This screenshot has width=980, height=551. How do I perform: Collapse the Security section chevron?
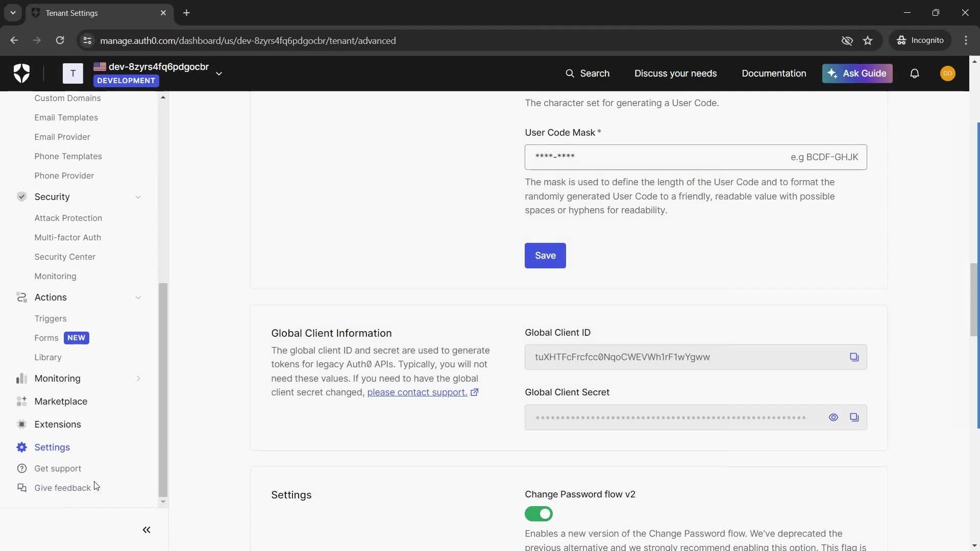(x=138, y=197)
